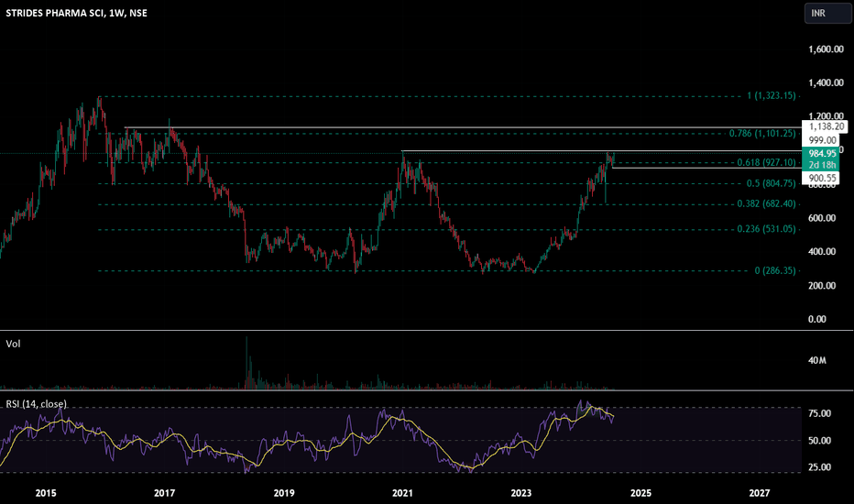Click the RSI 25.00 axis label
Viewport: 854px width, 504px height.
coord(820,467)
